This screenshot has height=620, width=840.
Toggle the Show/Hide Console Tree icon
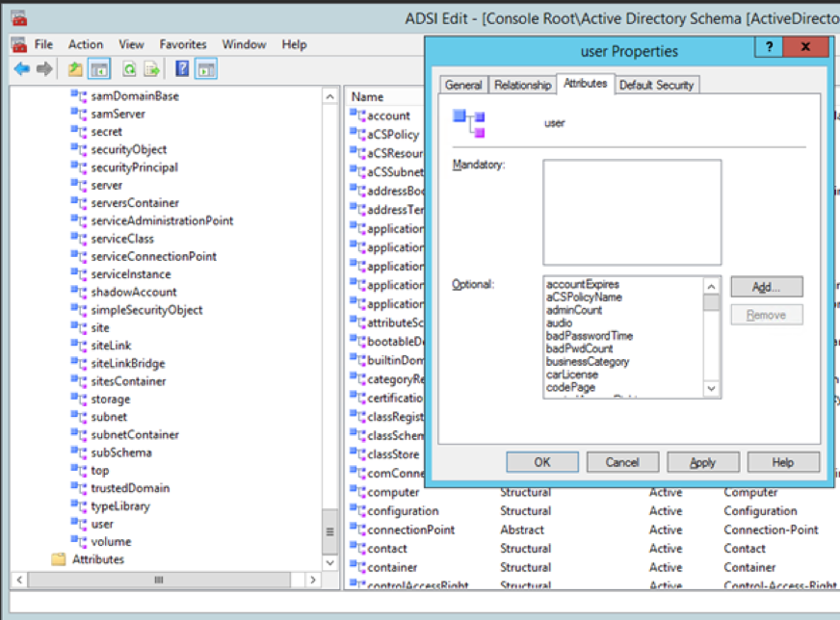click(99, 69)
